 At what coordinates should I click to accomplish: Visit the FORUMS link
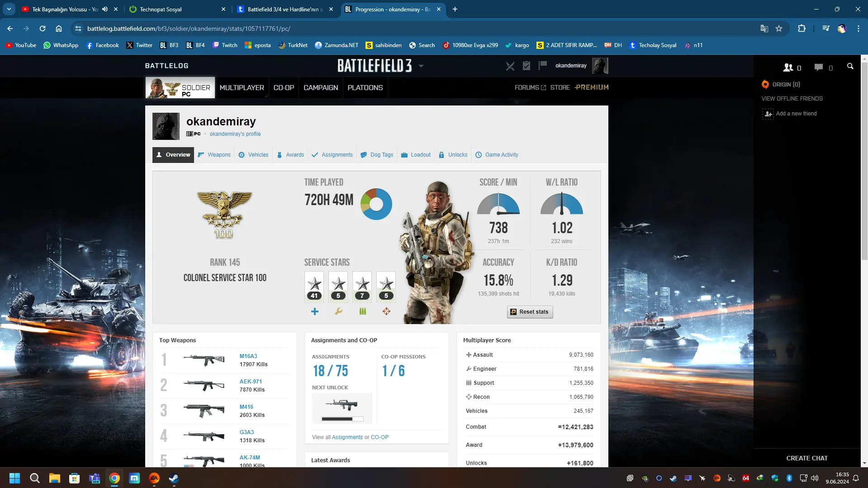[530, 87]
